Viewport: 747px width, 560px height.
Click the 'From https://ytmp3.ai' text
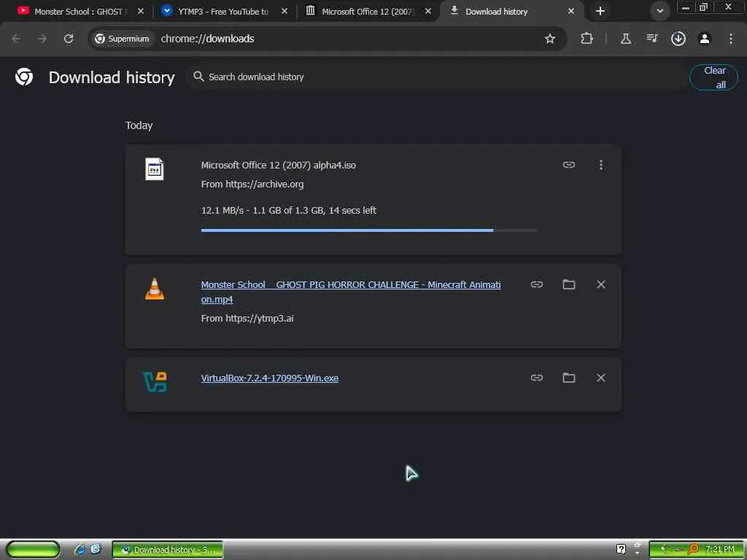pos(247,318)
